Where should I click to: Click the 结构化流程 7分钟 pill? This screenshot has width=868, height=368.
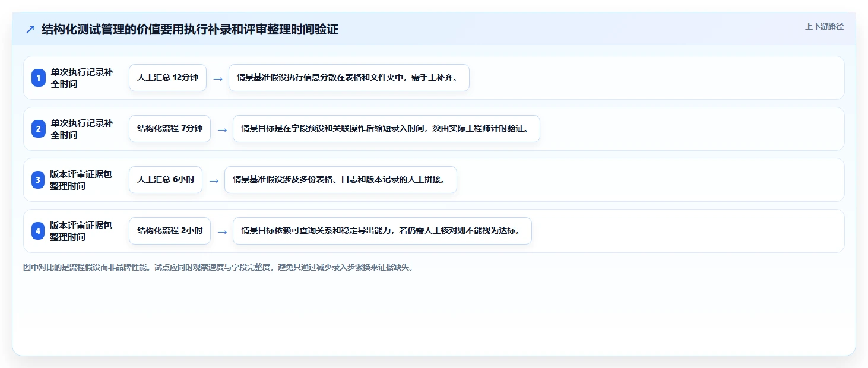[170, 129]
